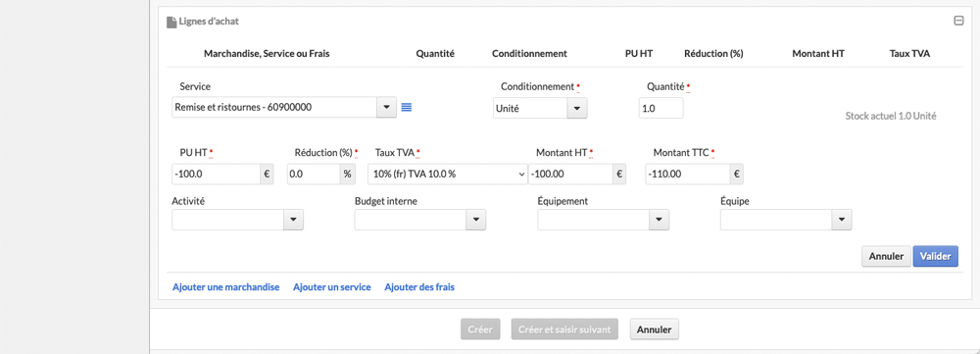Click Créer et saisir suivant button
This screenshot has height=354, width=980.
564,329
